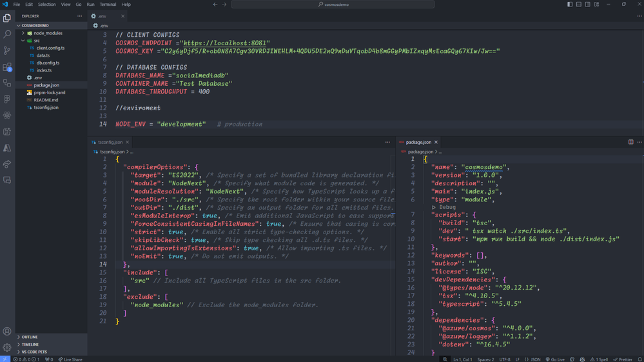Open db.config.ts in explorer
644x362 pixels.
click(48, 63)
